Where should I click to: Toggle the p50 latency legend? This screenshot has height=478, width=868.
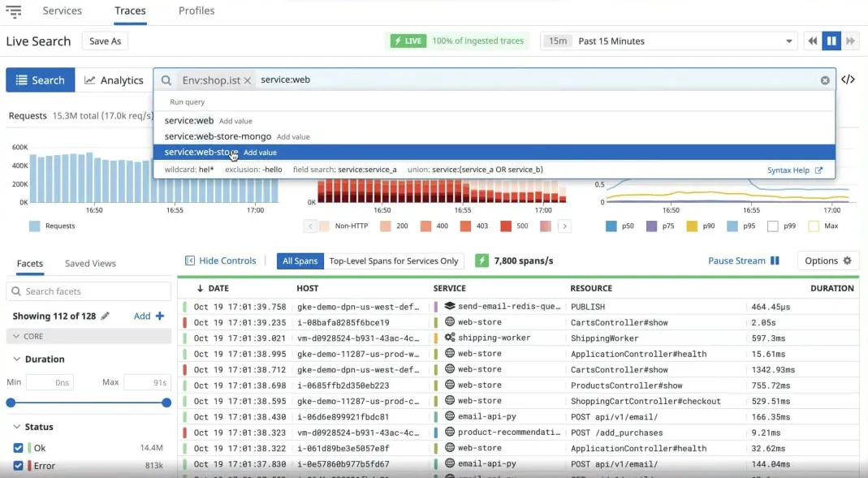click(611, 226)
